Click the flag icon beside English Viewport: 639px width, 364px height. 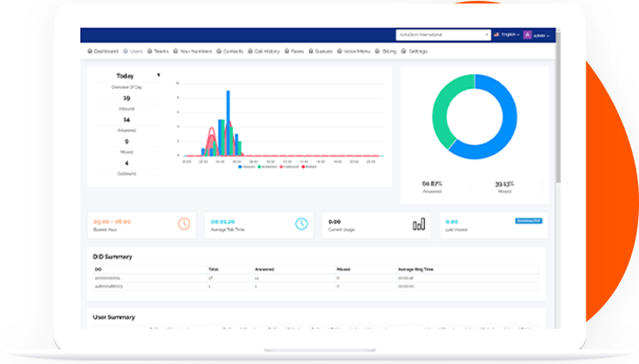497,35
